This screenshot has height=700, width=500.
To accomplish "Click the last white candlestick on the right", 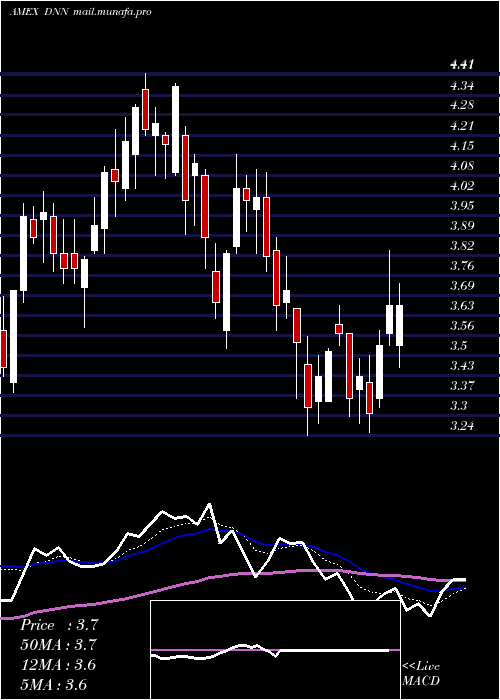I will pos(400,325).
